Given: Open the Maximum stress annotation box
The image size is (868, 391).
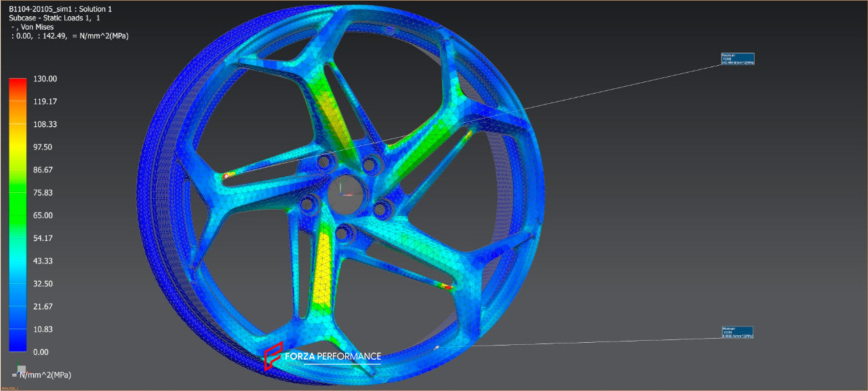Looking at the screenshot, I should pos(739,59).
